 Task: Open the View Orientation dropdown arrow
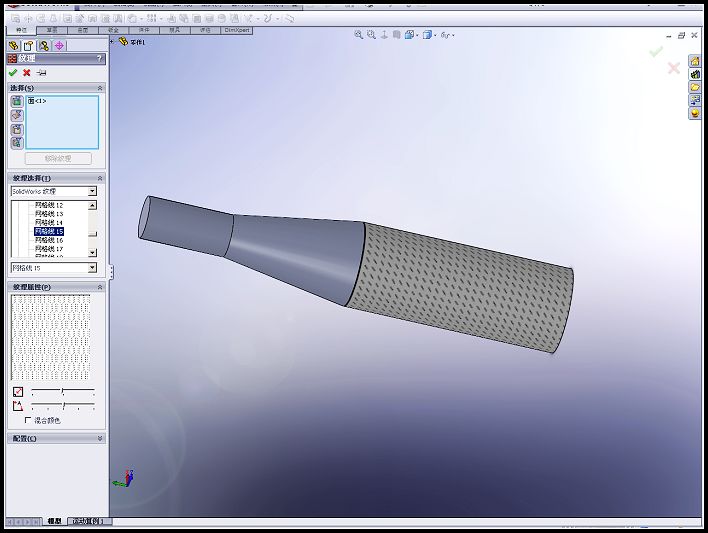tap(417, 35)
